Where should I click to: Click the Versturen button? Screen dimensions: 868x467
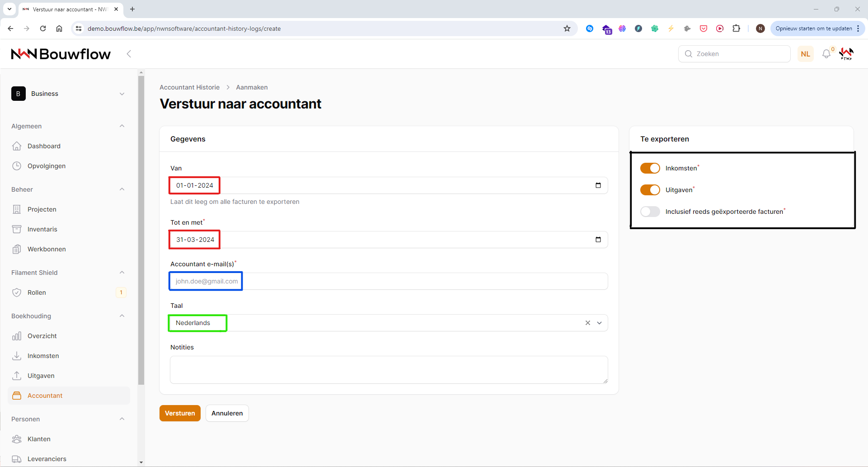180,413
